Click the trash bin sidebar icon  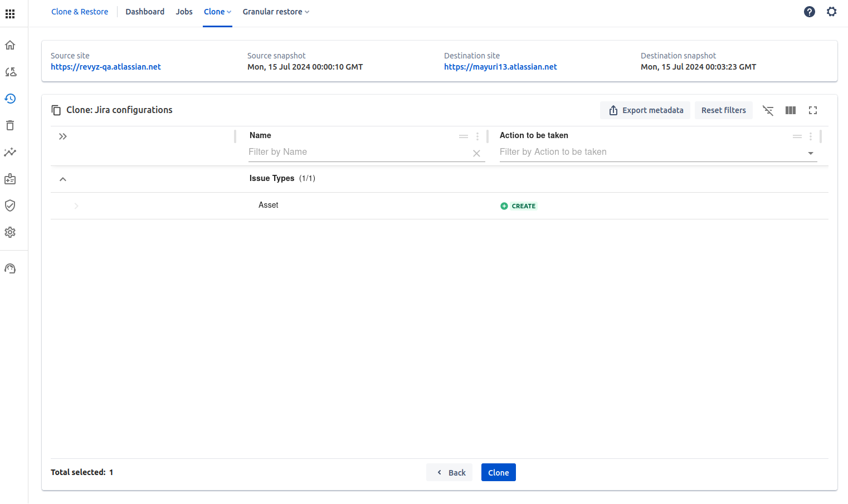coord(10,125)
